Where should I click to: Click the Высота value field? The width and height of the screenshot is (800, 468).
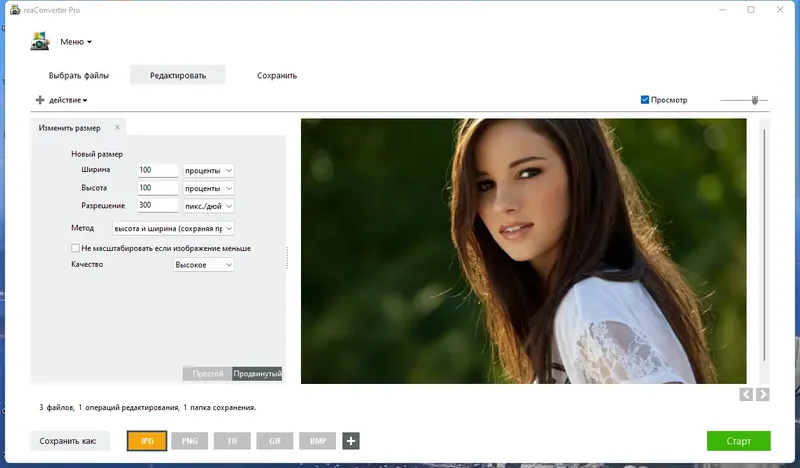tap(158, 188)
